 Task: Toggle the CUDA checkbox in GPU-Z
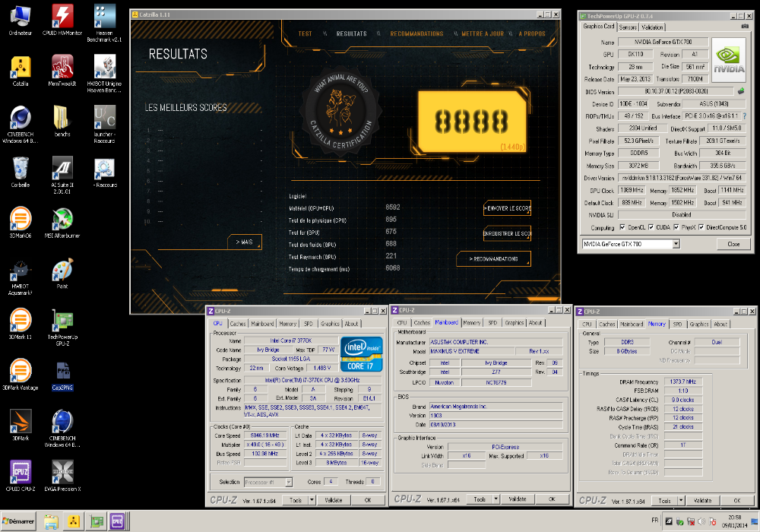[651, 226]
